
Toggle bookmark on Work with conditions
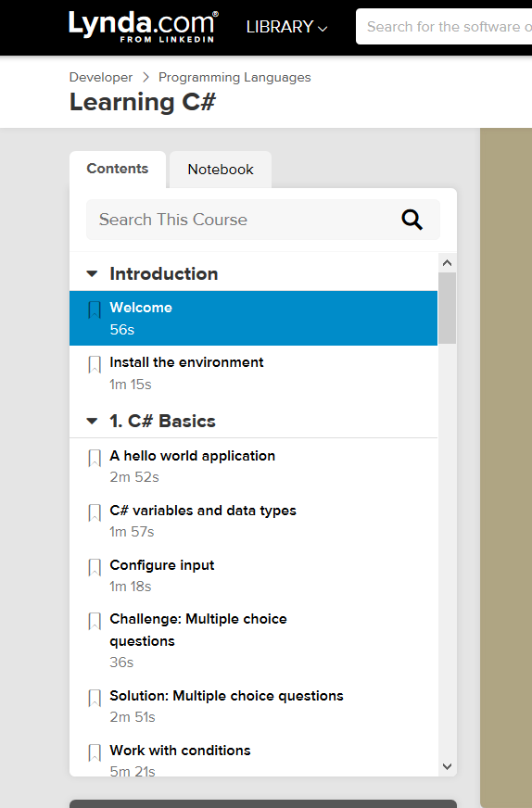[x=95, y=752]
